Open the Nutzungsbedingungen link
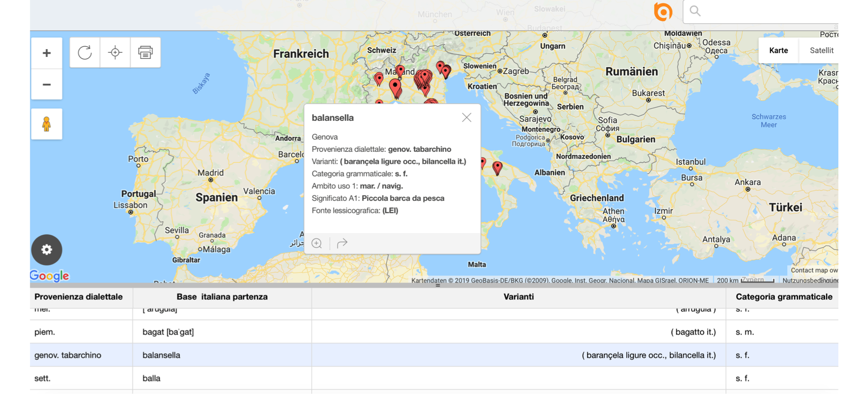This screenshot has height=394, width=868. click(810, 281)
